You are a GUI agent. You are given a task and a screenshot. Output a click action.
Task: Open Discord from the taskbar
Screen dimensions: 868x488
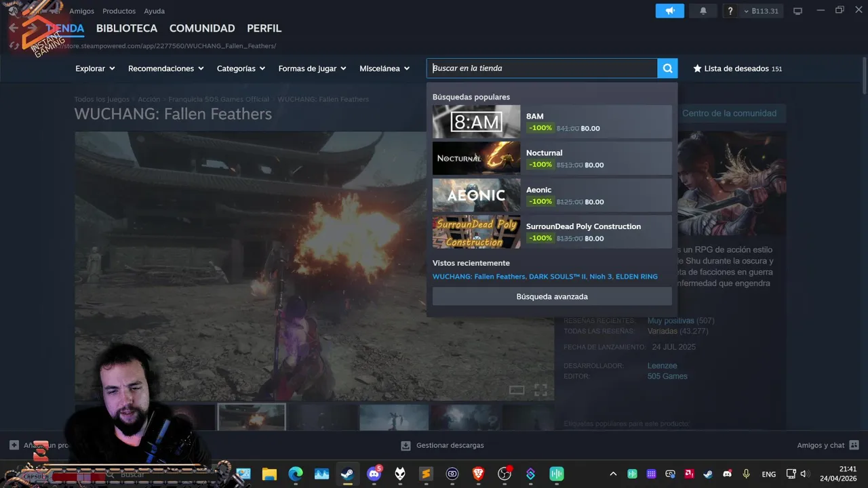click(374, 474)
